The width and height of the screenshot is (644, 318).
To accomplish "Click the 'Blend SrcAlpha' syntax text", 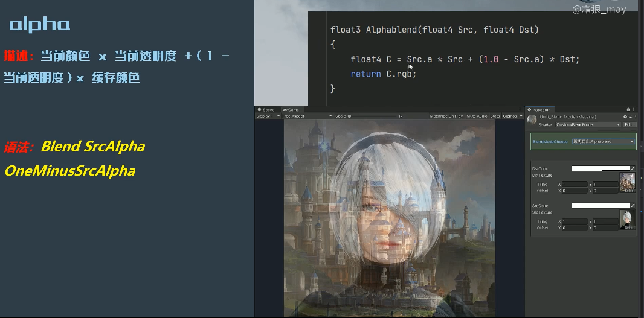I will tap(93, 147).
